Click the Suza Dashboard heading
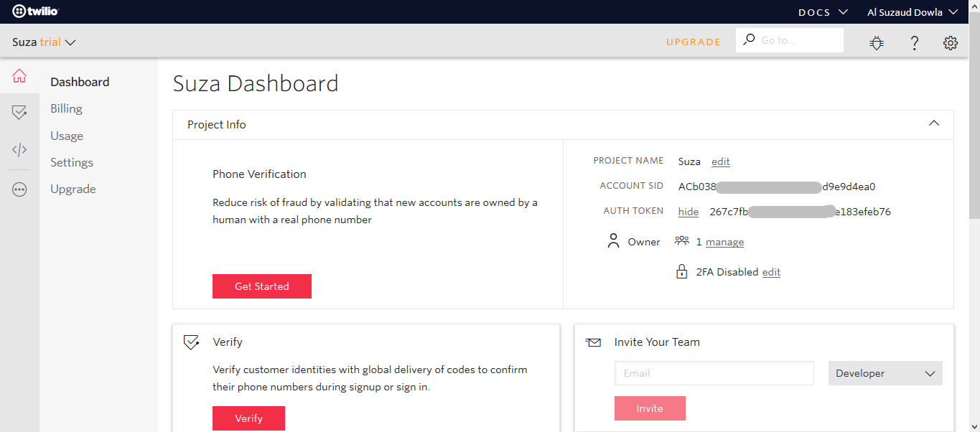 click(256, 83)
